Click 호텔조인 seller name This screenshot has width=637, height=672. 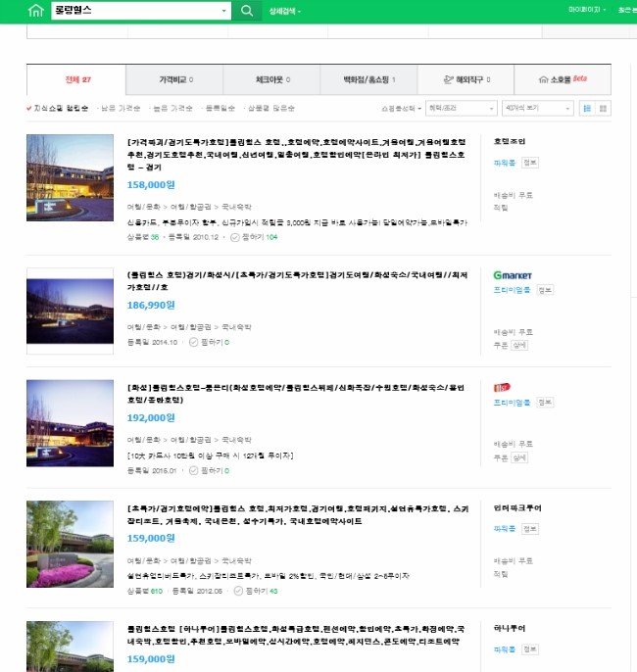click(x=510, y=141)
